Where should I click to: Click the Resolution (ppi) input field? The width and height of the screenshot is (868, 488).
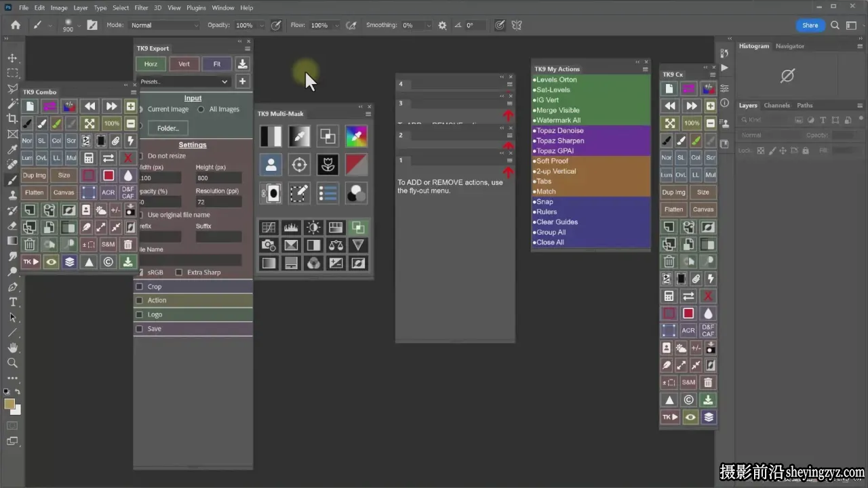tap(218, 202)
